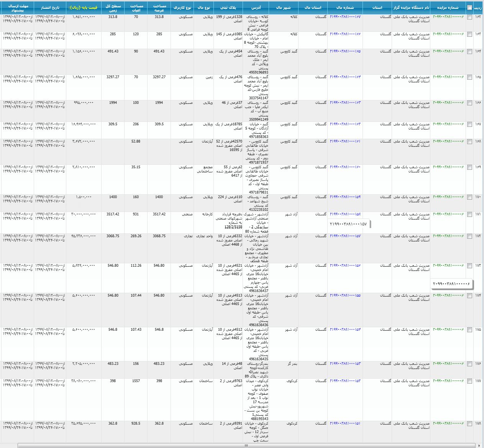Image resolution: width=484 pixels, height=448 pixels.
Task: Select the checkbox for row ۱۶۵
Action: click(470, 77)
